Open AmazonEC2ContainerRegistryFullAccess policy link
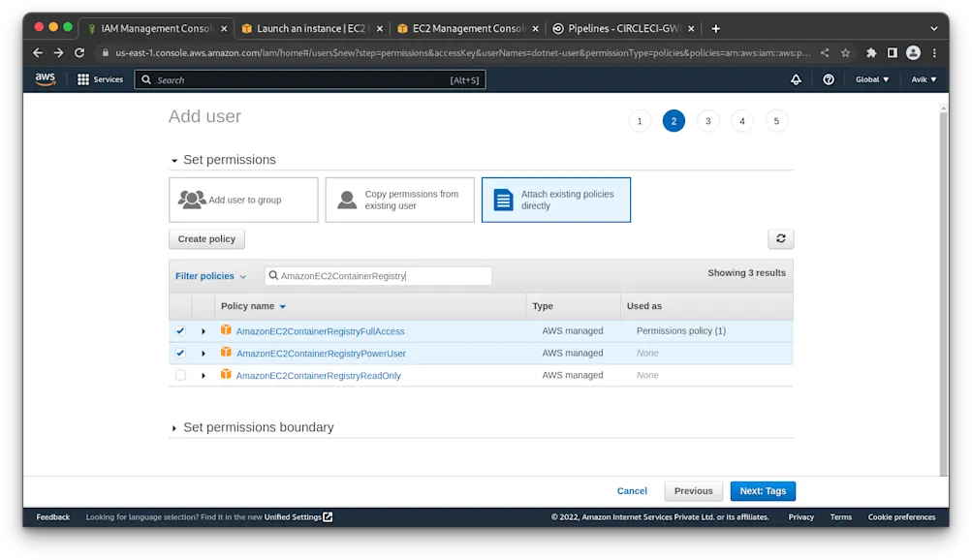Viewport: 972px width, 560px height. pos(321,331)
